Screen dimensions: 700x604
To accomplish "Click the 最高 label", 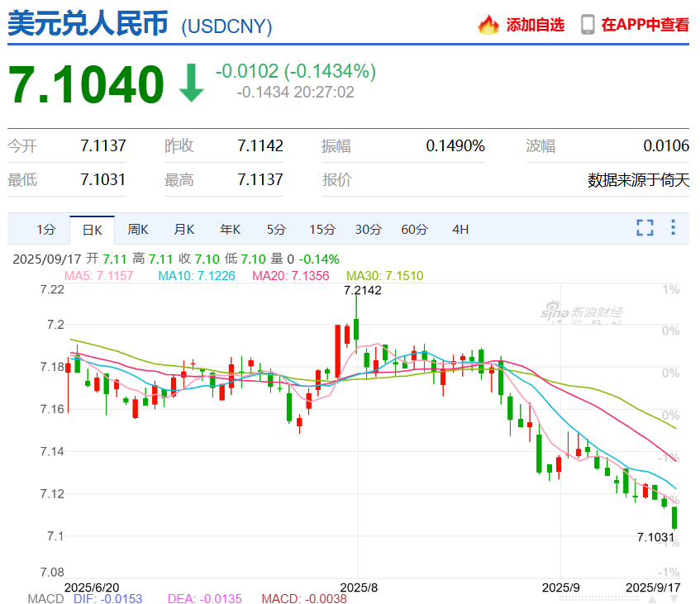I will (x=179, y=180).
